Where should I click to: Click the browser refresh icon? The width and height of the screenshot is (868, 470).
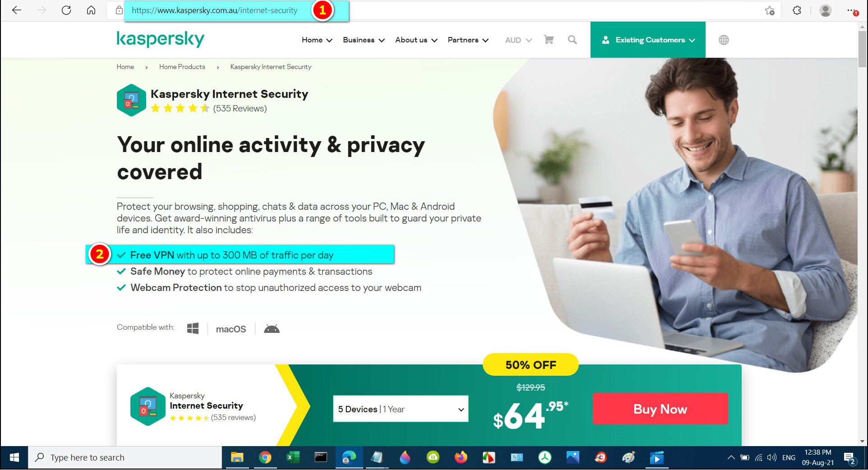[66, 10]
